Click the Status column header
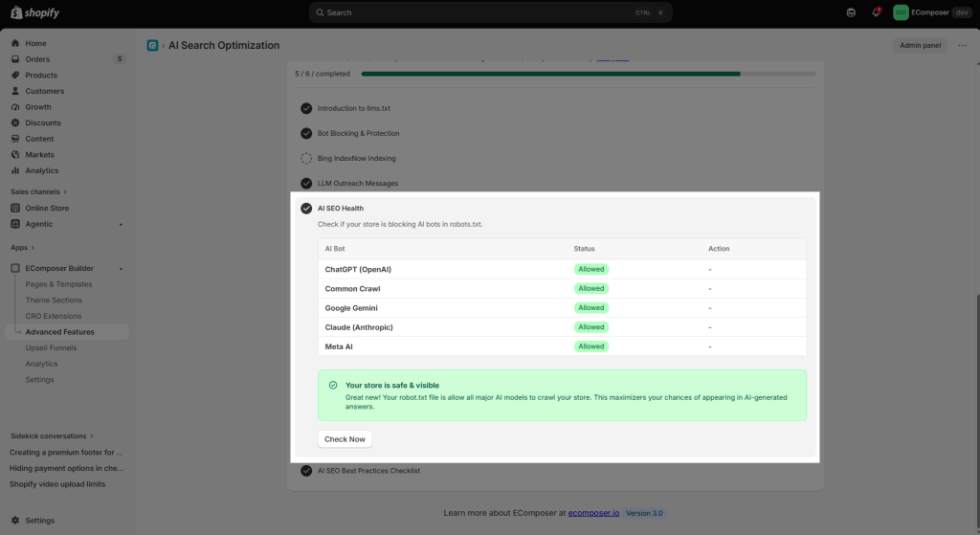The image size is (980, 535). (x=585, y=248)
